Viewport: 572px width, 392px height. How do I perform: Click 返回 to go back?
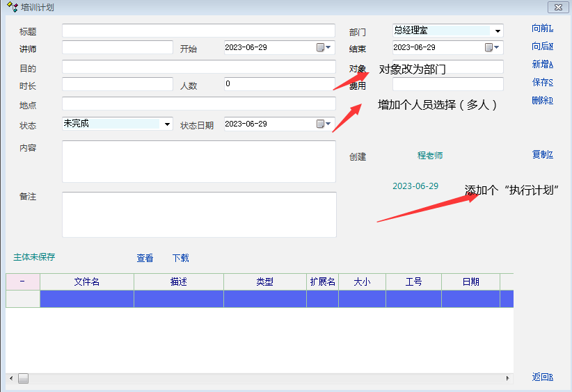click(542, 377)
